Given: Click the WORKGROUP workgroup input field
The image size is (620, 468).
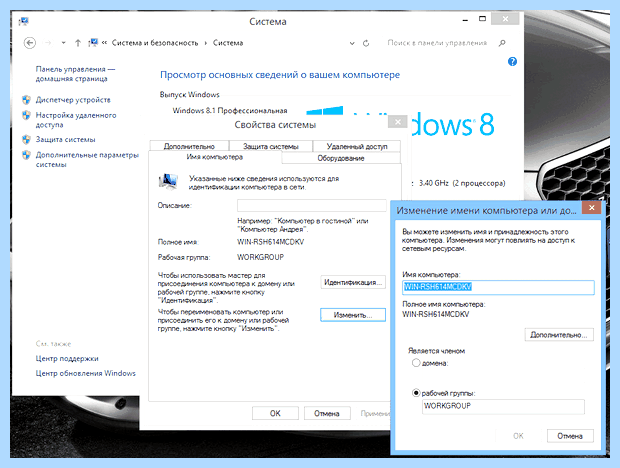Looking at the screenshot, I should coord(503,406).
